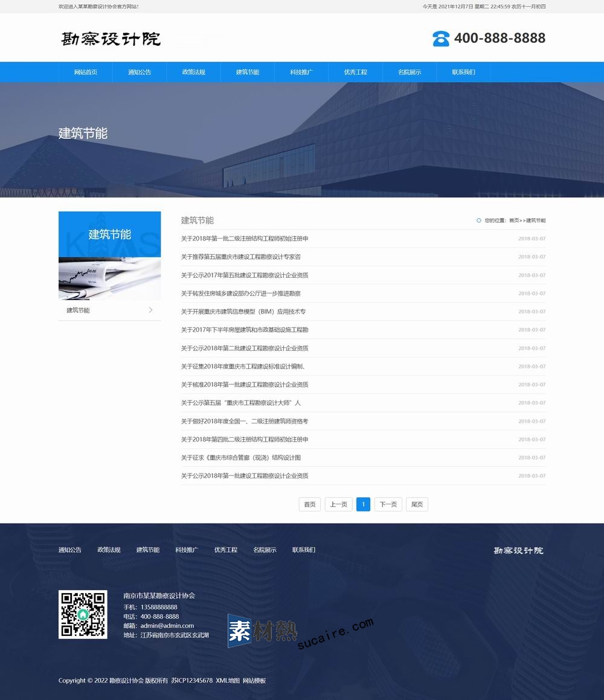604x700 pixels.
Task: Select 科技推广 in the top navigation
Action: click(301, 72)
